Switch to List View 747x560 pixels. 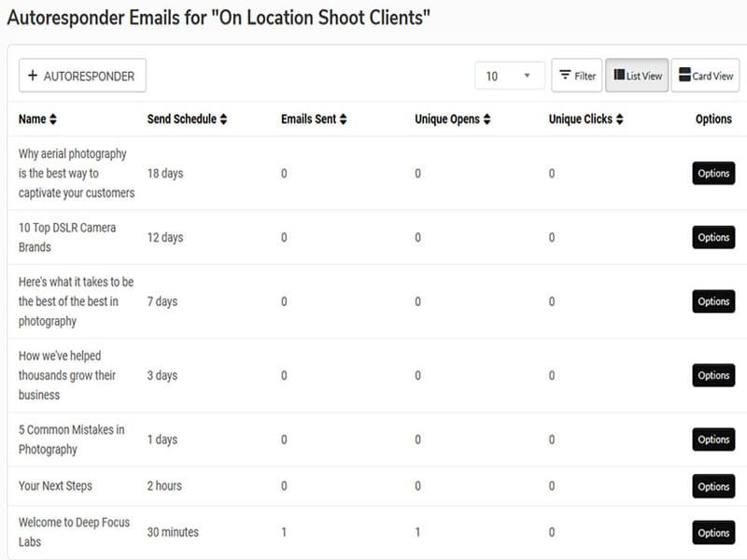pos(638,76)
